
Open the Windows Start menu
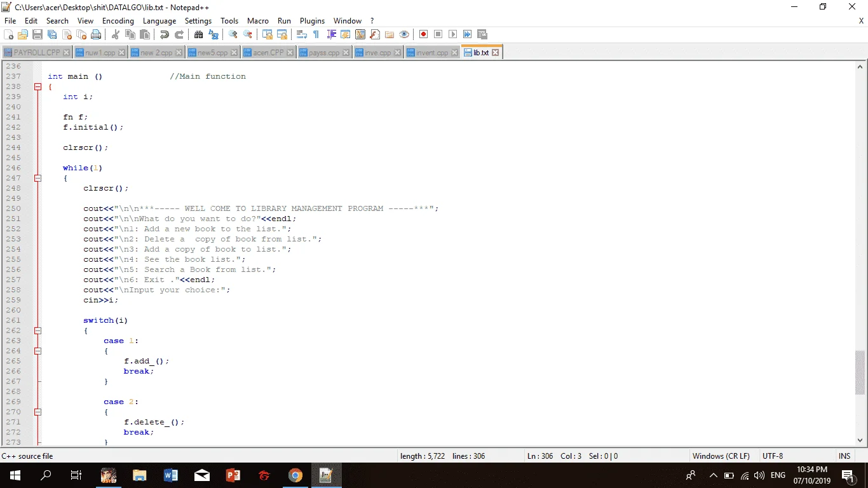click(15, 475)
